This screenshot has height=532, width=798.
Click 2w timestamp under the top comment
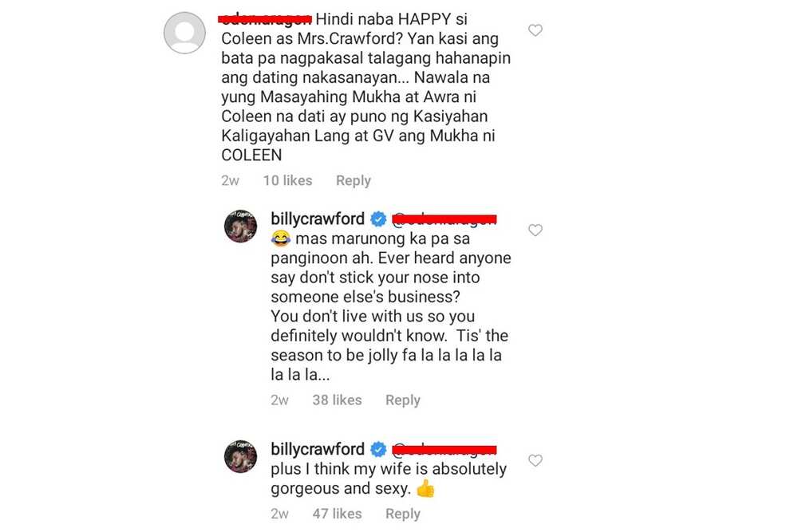[x=230, y=180]
